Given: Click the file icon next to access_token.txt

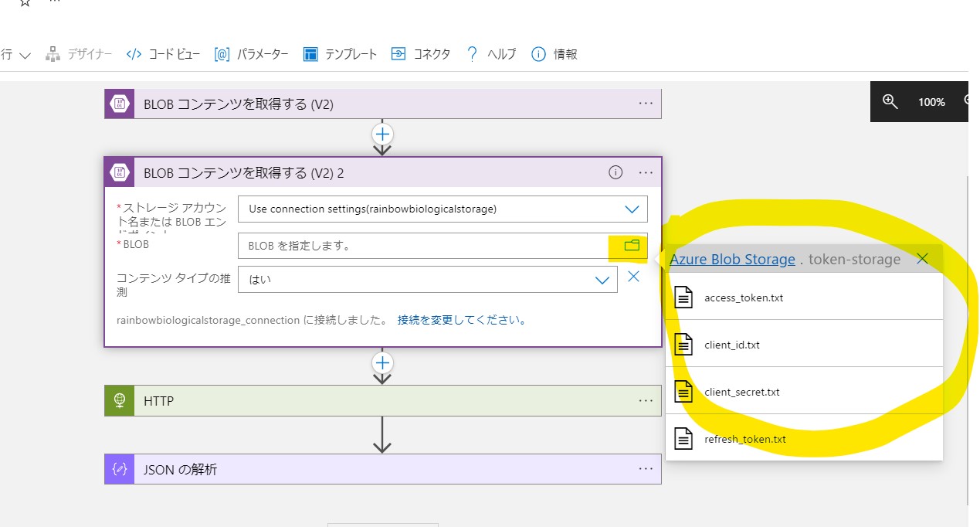Looking at the screenshot, I should pyautogui.click(x=684, y=297).
